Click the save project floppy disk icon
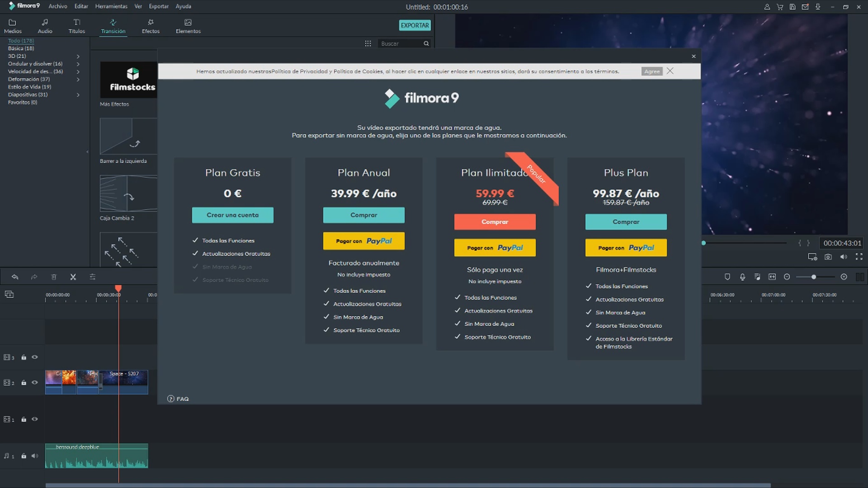868x488 pixels. 793,7
